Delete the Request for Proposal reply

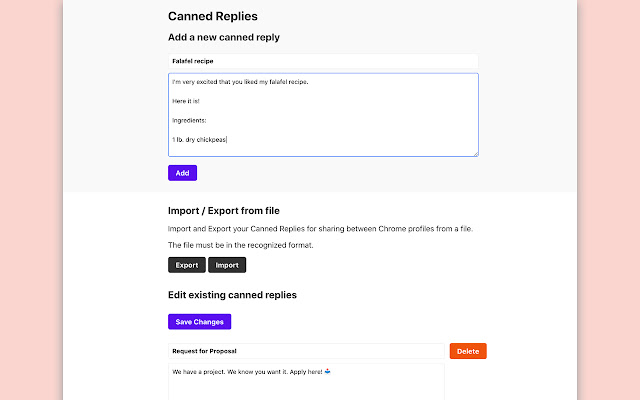468,351
